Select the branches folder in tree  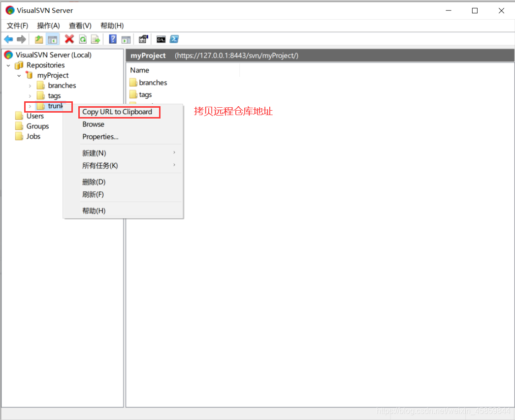click(x=62, y=85)
